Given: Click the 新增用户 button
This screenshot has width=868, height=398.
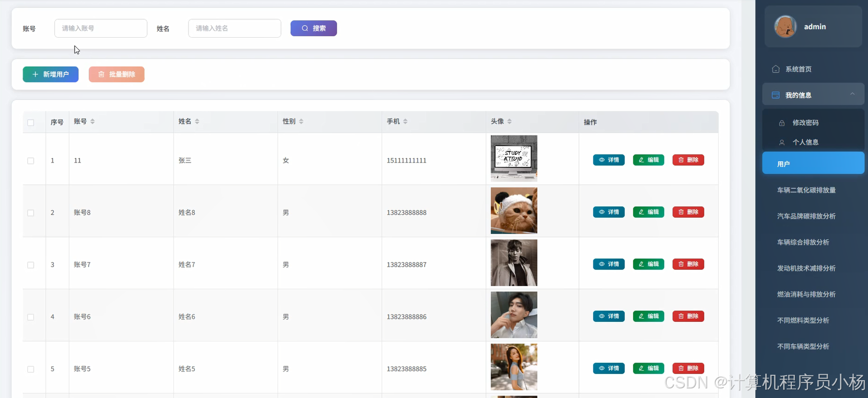Looking at the screenshot, I should (51, 74).
